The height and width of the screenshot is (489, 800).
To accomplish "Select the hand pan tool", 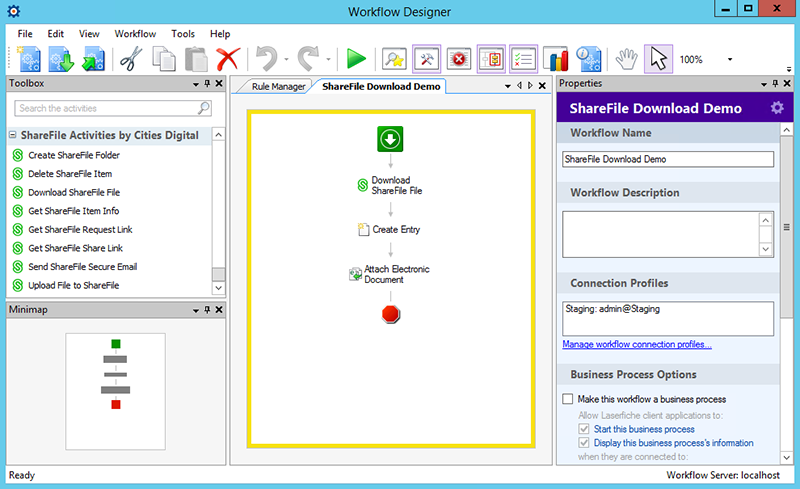I will [626, 59].
